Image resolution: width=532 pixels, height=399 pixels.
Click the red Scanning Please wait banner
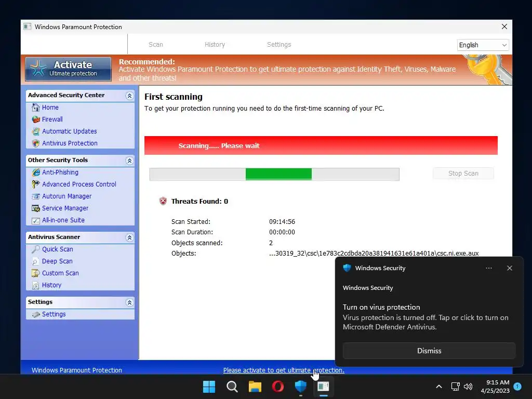(x=321, y=145)
